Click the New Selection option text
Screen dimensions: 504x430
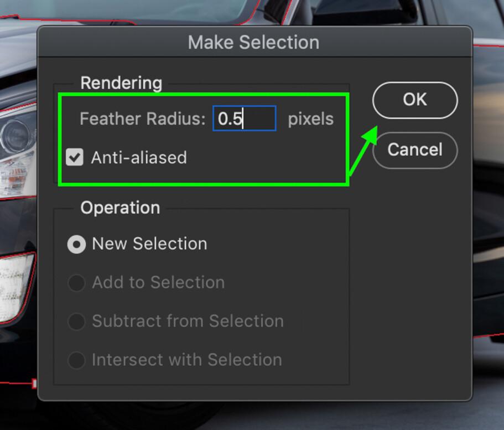click(150, 244)
